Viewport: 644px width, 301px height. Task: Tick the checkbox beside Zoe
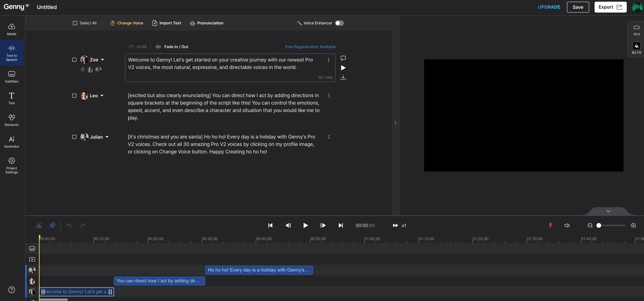(74, 60)
